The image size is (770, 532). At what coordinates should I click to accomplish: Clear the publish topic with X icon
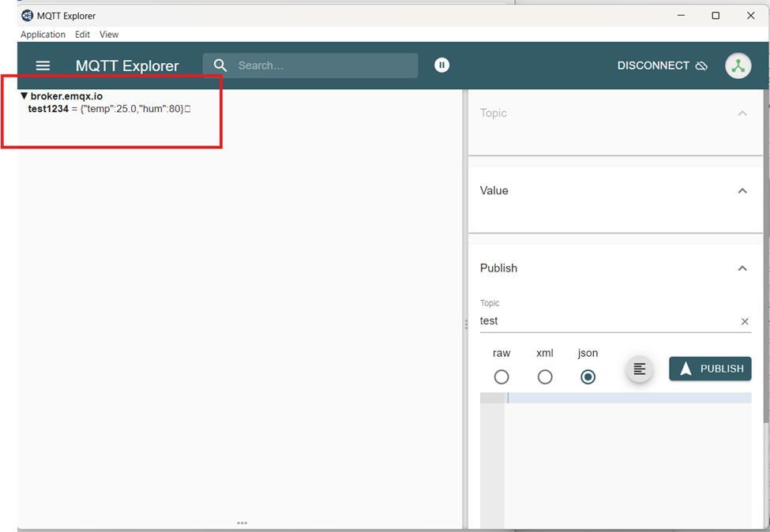pos(744,321)
